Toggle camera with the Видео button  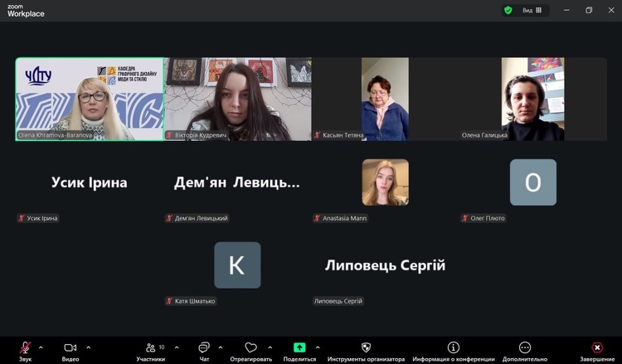[70, 347]
